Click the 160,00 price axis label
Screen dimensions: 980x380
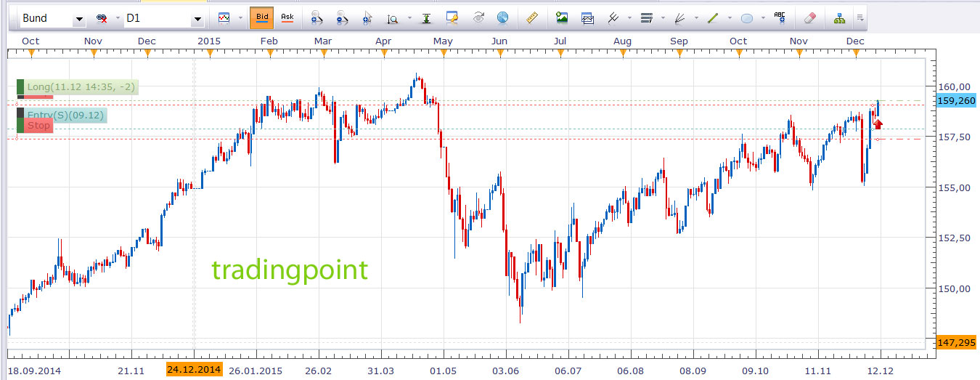click(955, 86)
